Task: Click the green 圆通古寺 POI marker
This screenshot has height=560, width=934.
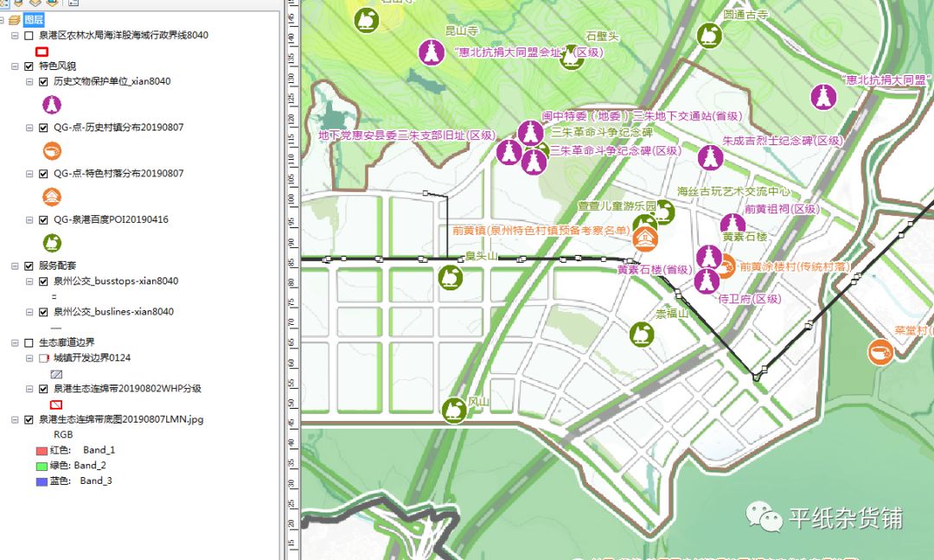Action: coord(709,35)
